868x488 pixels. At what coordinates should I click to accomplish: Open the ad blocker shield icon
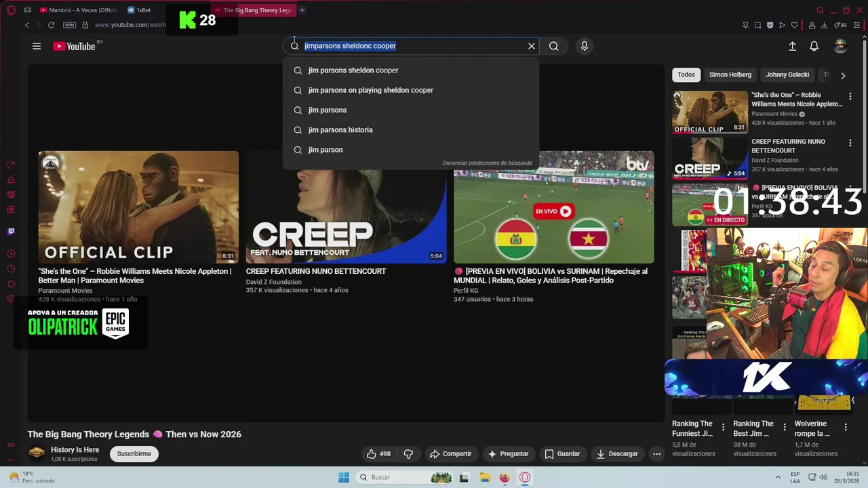point(770,25)
